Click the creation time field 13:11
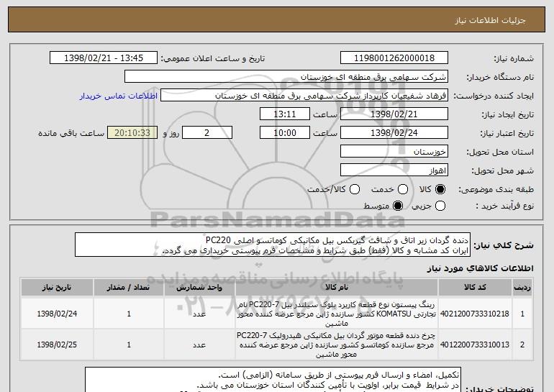554x392 pixels. pos(285,114)
